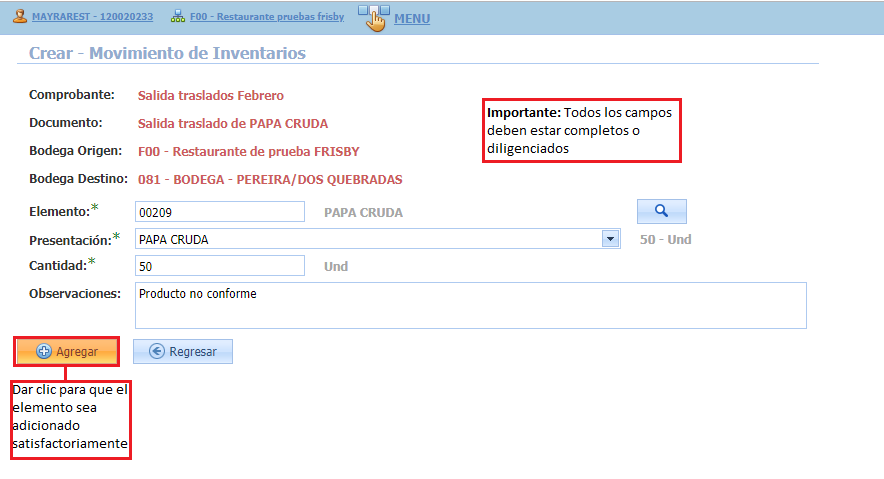Focus the Cantidad field showing 50

pyautogui.click(x=220, y=266)
